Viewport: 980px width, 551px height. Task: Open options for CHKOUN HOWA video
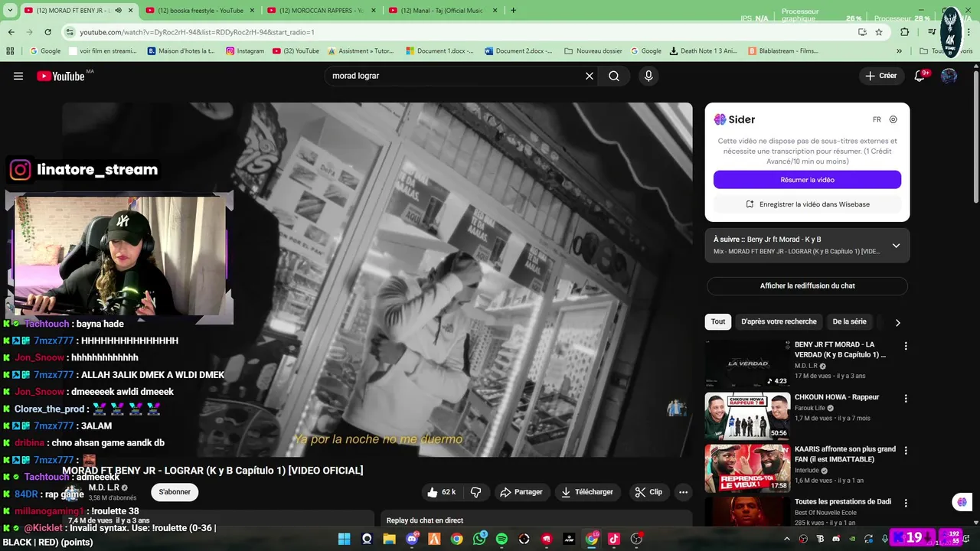tap(906, 398)
